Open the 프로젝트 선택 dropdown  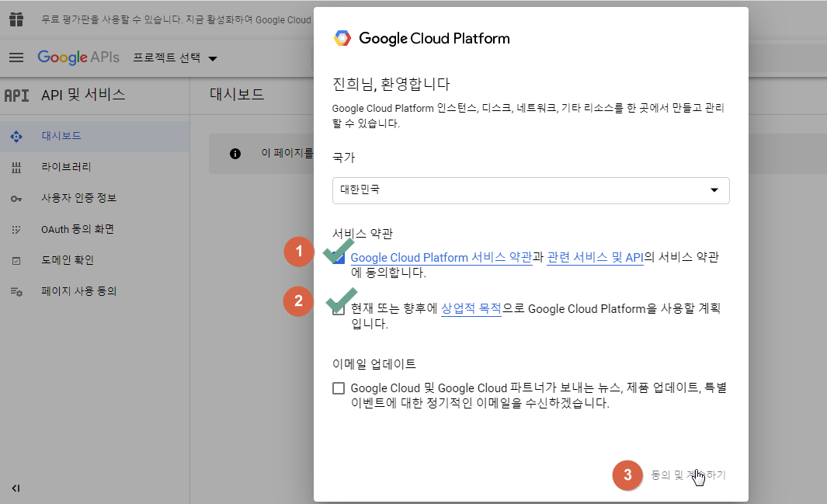coord(175,58)
